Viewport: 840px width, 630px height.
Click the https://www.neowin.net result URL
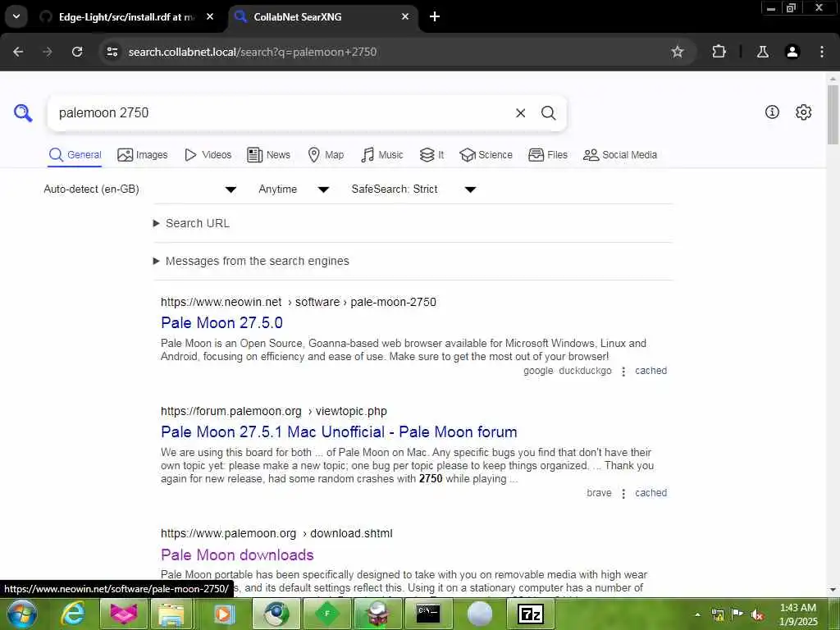299,302
